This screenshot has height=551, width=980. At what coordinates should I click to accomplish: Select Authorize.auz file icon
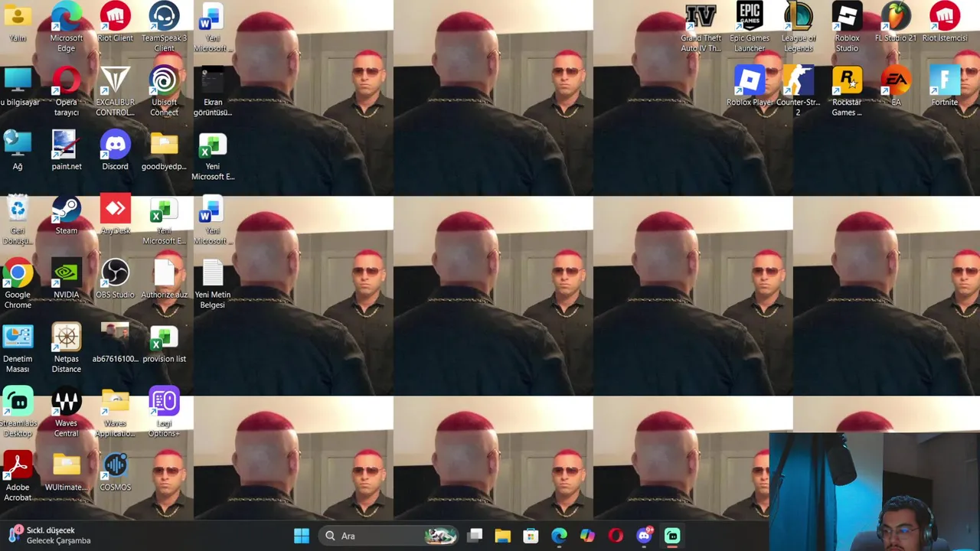[x=164, y=279]
